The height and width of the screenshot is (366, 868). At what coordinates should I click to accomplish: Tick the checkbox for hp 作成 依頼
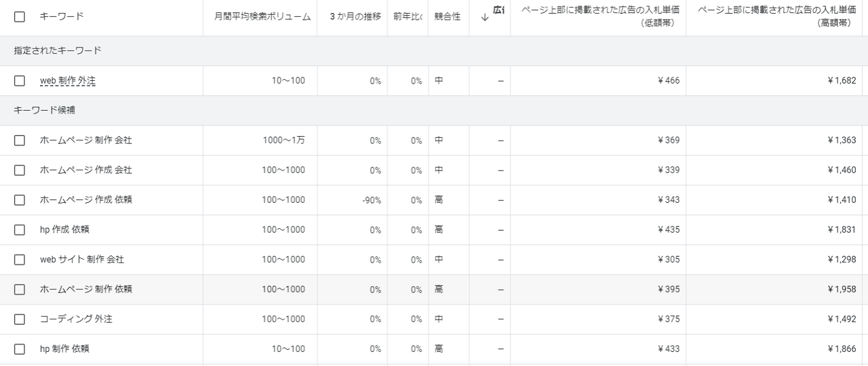tap(20, 230)
